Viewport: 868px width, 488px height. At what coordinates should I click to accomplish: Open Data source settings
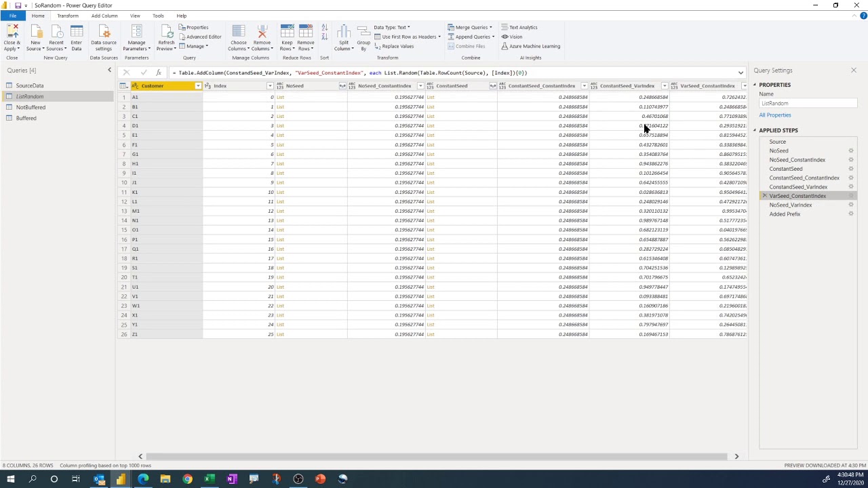click(x=104, y=38)
